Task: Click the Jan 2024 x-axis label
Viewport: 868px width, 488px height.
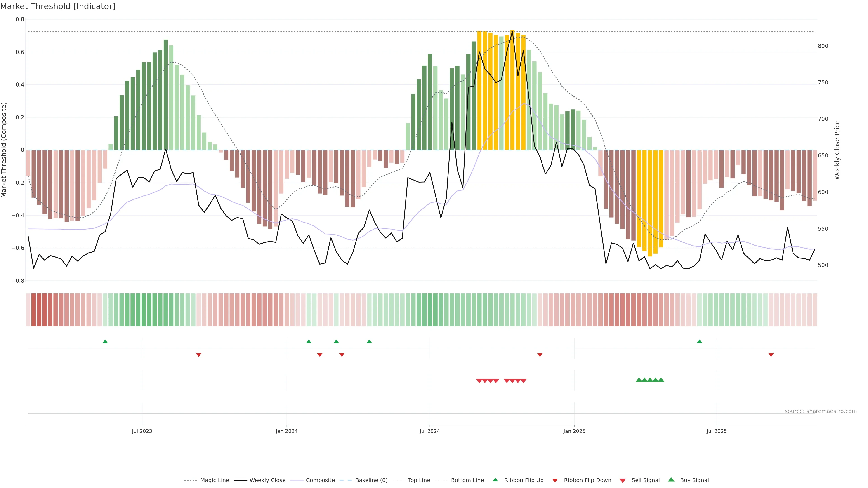Action: [286, 432]
